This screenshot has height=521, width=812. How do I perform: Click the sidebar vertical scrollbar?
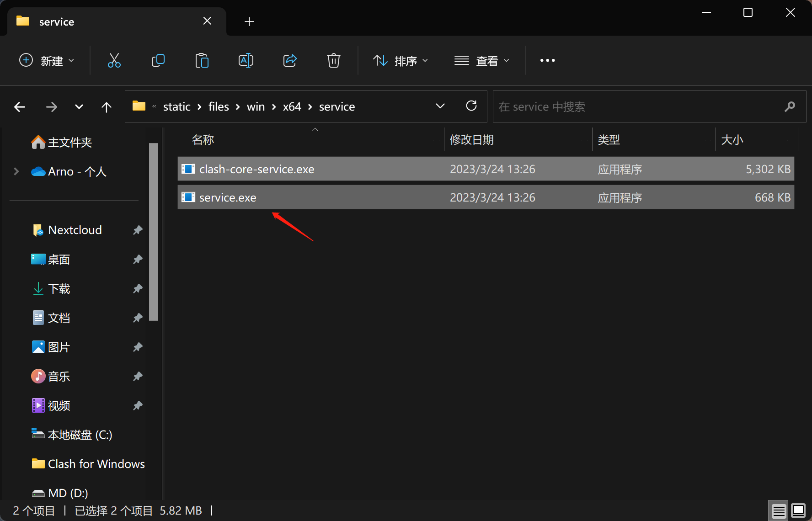pos(153,232)
